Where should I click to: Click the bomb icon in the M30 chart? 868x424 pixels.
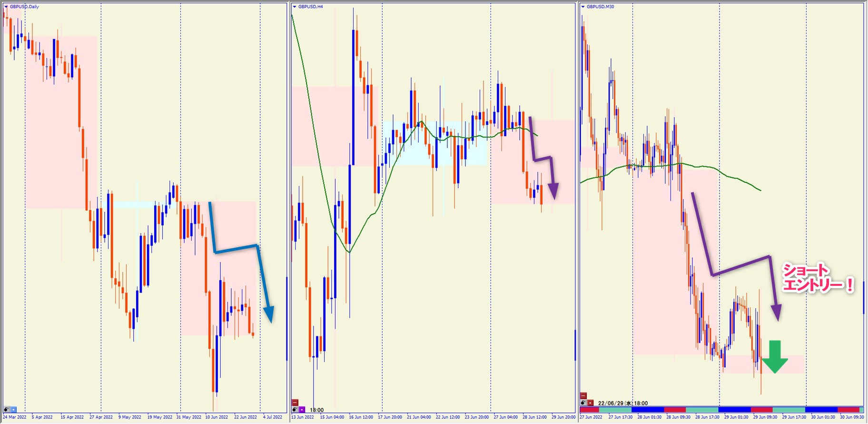click(x=583, y=403)
